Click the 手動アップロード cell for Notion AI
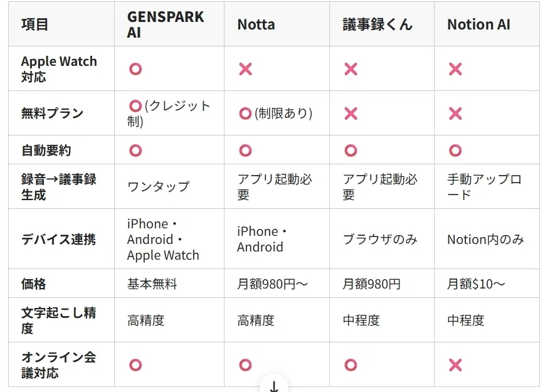 click(484, 187)
